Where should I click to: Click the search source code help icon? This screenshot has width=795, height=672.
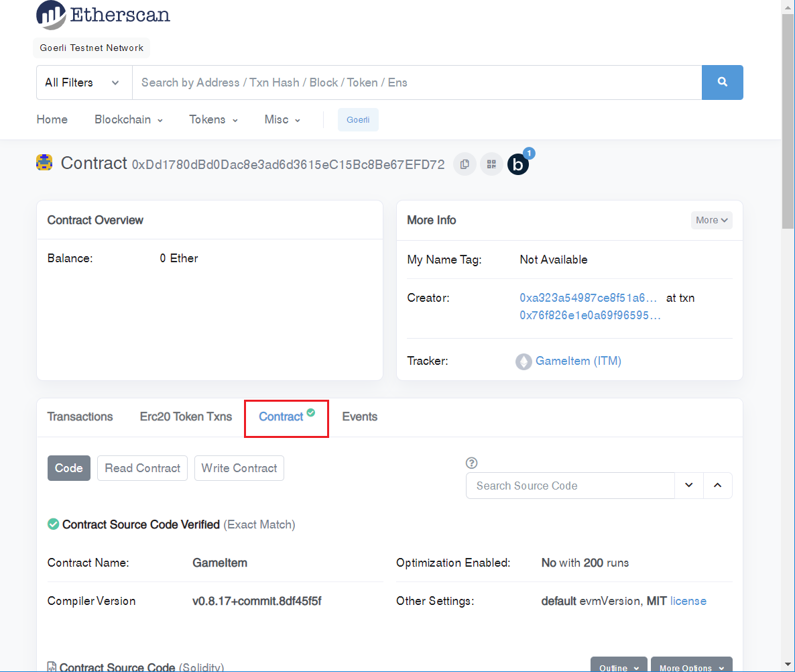pos(471,463)
